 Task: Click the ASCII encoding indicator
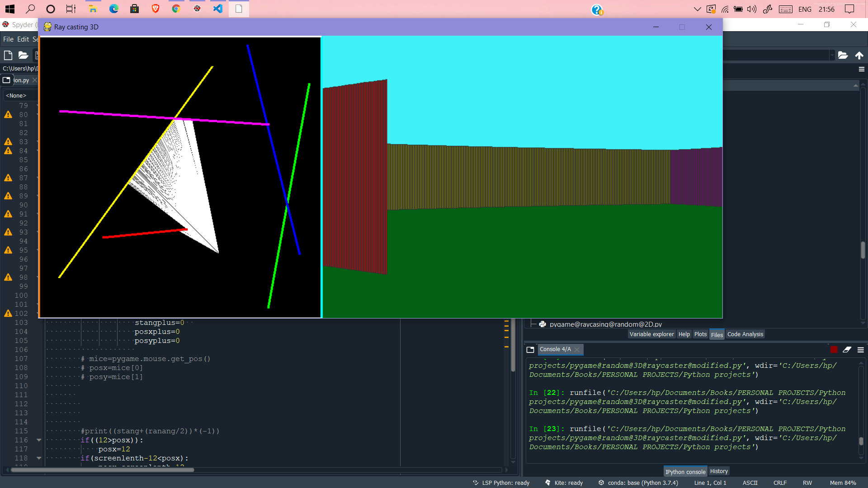(x=750, y=483)
